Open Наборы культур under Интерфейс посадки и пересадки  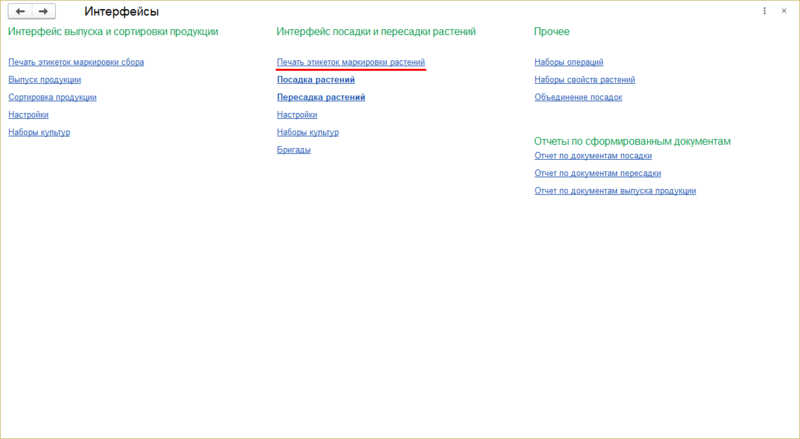(x=308, y=132)
